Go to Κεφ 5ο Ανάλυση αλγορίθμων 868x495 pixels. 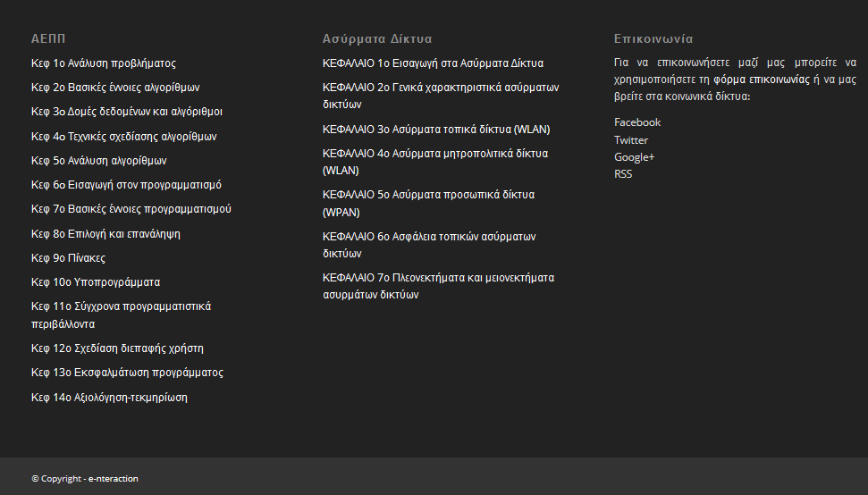tap(99, 161)
